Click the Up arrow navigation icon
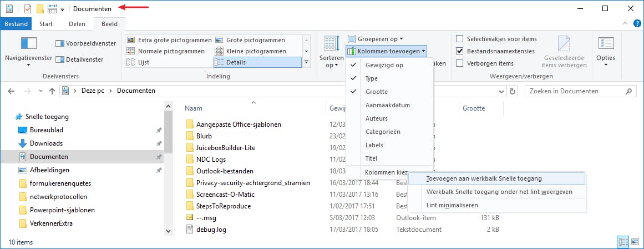This screenshot has width=644, height=249. [52, 91]
